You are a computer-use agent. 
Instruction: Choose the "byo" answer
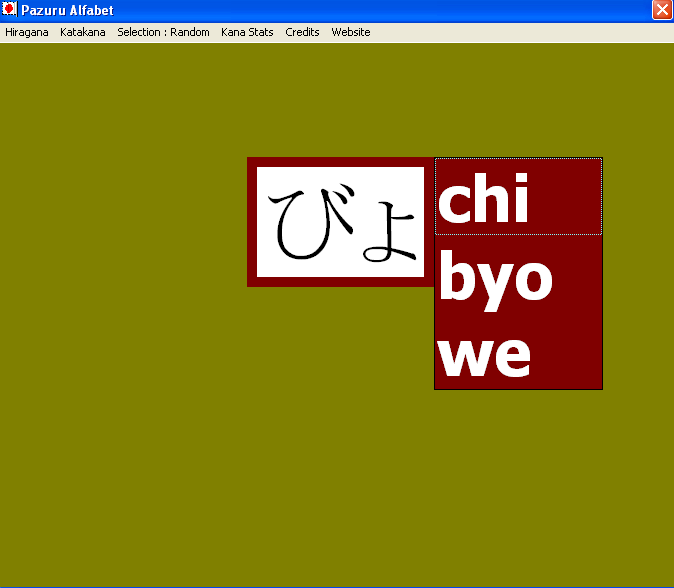coord(518,274)
